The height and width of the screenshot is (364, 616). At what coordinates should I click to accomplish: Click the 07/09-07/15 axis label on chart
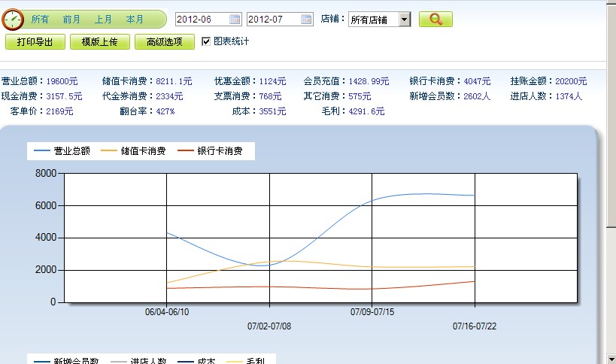pyautogui.click(x=372, y=311)
